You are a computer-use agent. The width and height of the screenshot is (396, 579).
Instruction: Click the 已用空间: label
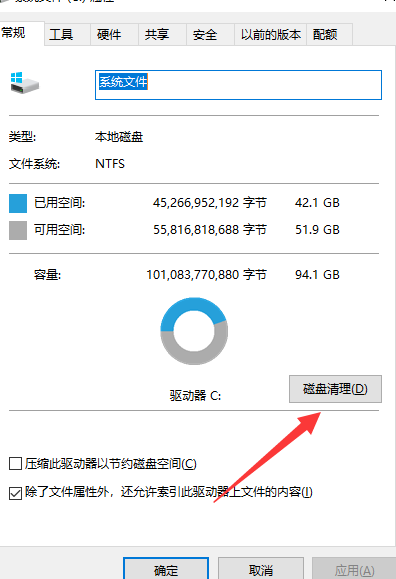click(59, 203)
